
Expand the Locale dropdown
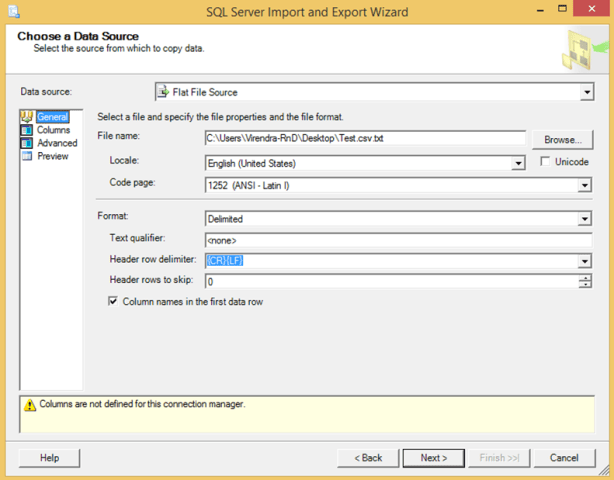click(518, 163)
